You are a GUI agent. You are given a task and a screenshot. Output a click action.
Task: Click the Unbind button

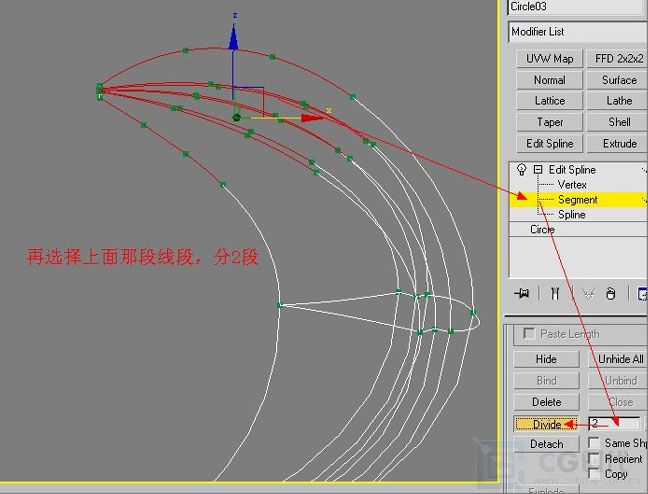619,381
